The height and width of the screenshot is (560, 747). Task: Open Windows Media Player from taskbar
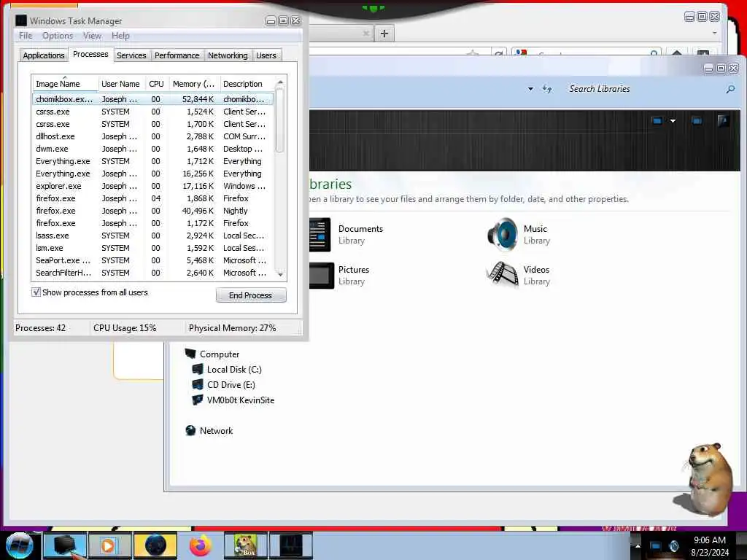[109, 545]
